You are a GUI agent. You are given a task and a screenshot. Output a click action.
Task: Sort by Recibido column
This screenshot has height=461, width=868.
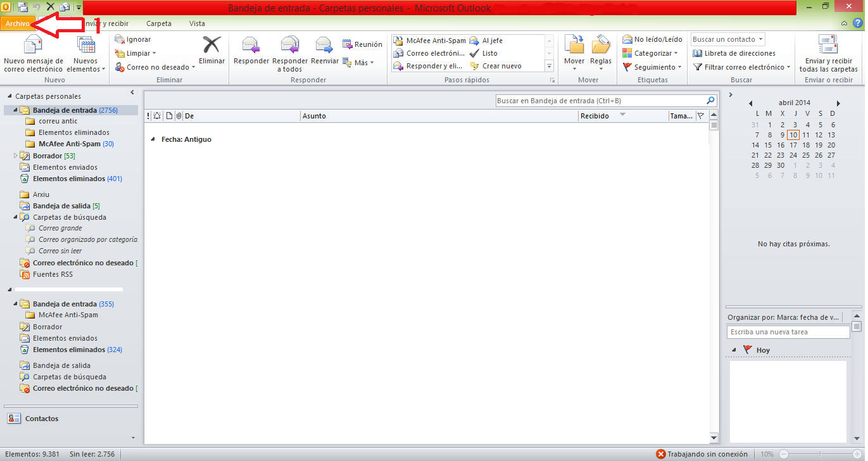tap(624, 116)
